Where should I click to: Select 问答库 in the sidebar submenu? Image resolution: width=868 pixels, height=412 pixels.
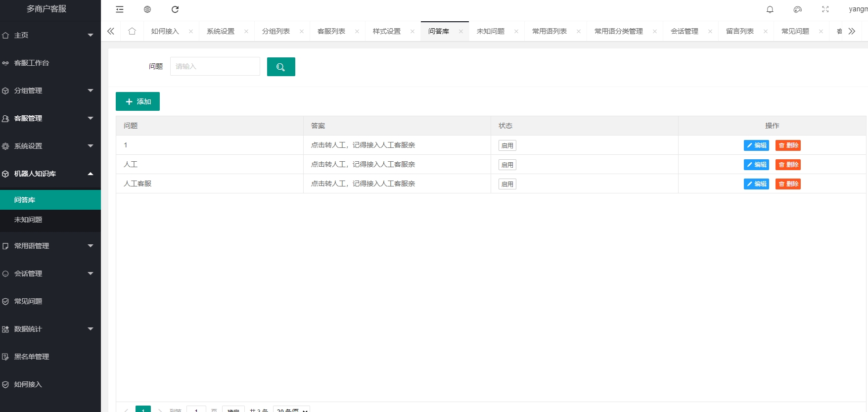click(x=50, y=200)
